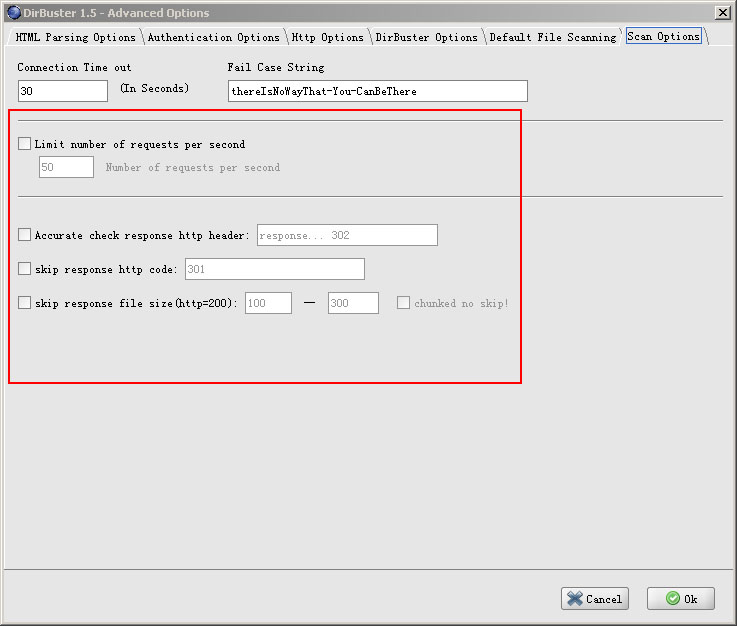
Task: Open the Default File Scanning tab
Action: tap(553, 37)
